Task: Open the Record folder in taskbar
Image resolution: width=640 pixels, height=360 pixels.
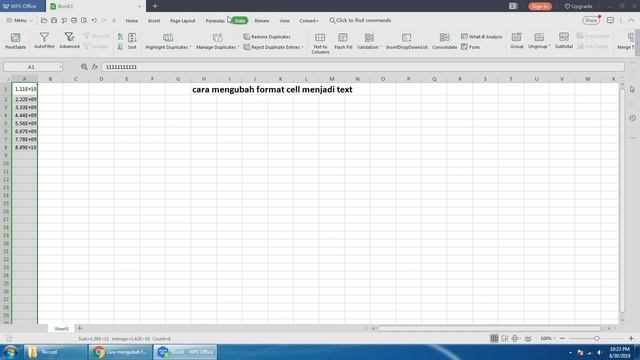Action: click(x=55, y=352)
